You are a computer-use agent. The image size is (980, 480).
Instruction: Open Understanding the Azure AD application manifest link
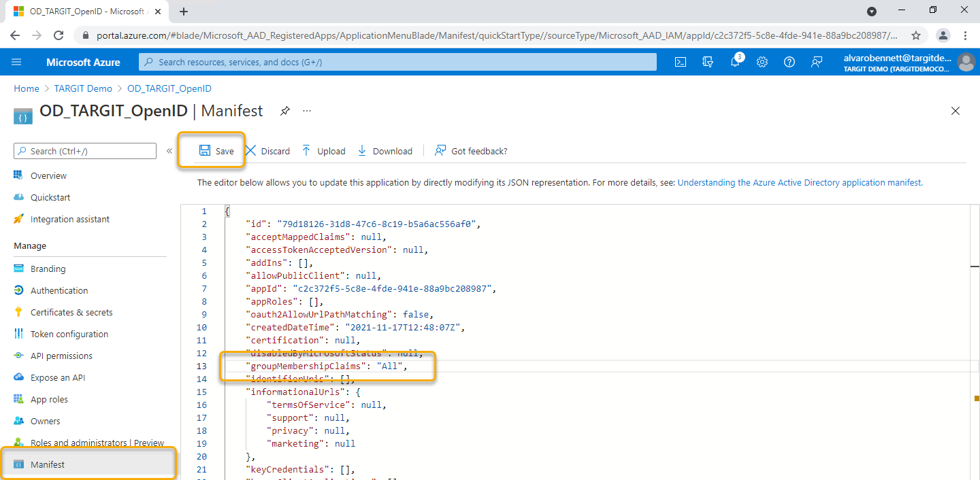800,183
